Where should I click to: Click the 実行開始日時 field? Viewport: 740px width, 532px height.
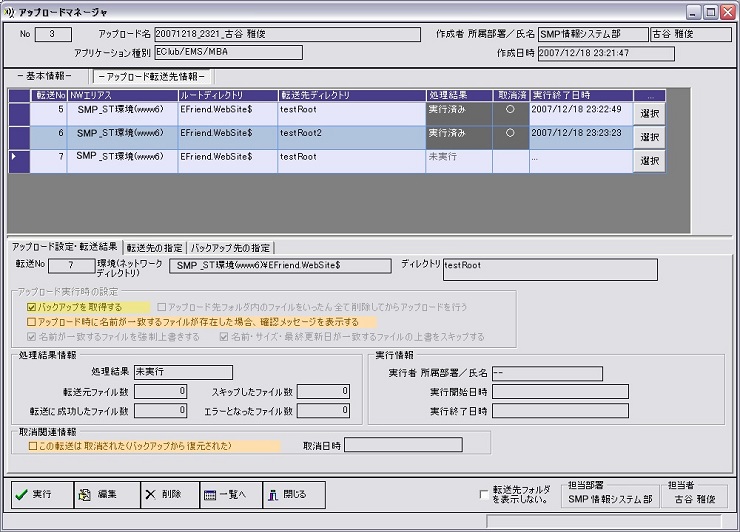560,392
